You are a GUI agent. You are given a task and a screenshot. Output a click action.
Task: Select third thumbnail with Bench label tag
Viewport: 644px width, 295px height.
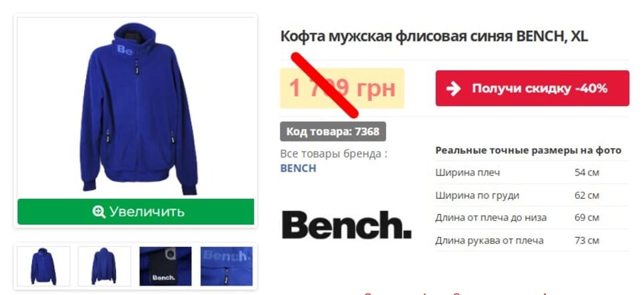point(165,266)
